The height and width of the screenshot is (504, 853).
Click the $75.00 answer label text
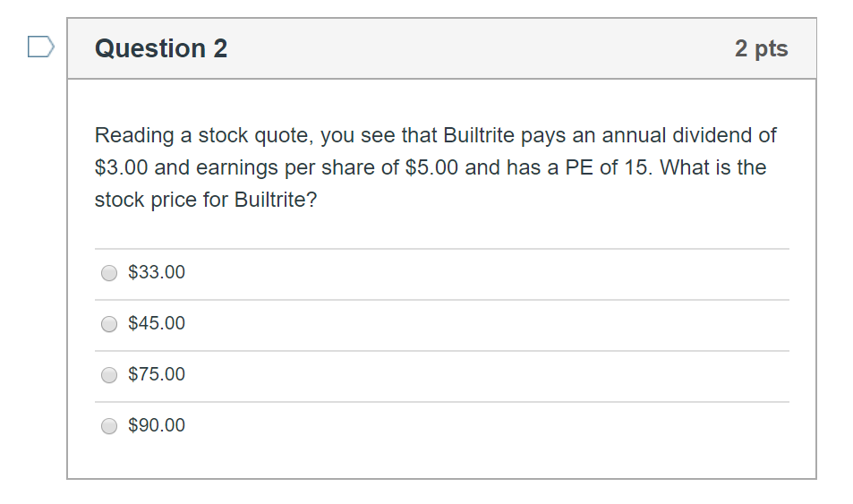pos(157,374)
